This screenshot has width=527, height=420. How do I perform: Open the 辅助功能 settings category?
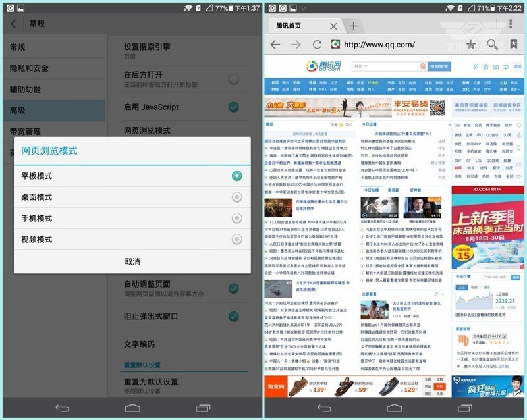tap(54, 90)
